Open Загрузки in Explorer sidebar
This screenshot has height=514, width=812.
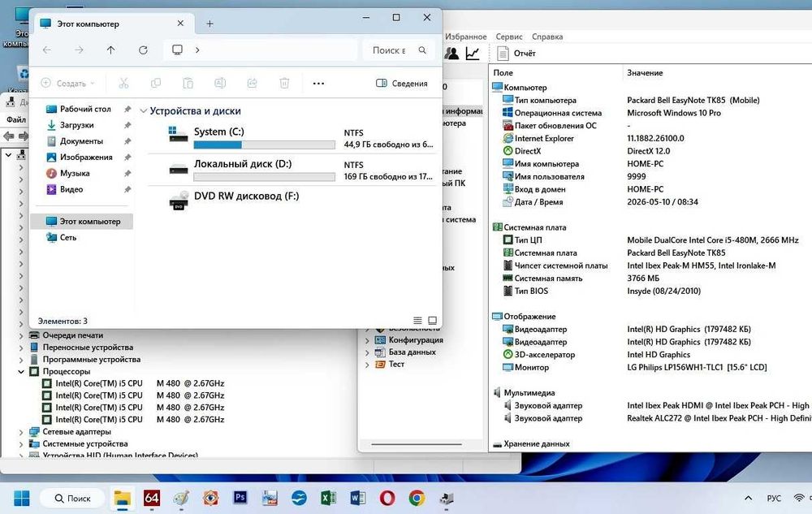pyautogui.click(x=76, y=125)
